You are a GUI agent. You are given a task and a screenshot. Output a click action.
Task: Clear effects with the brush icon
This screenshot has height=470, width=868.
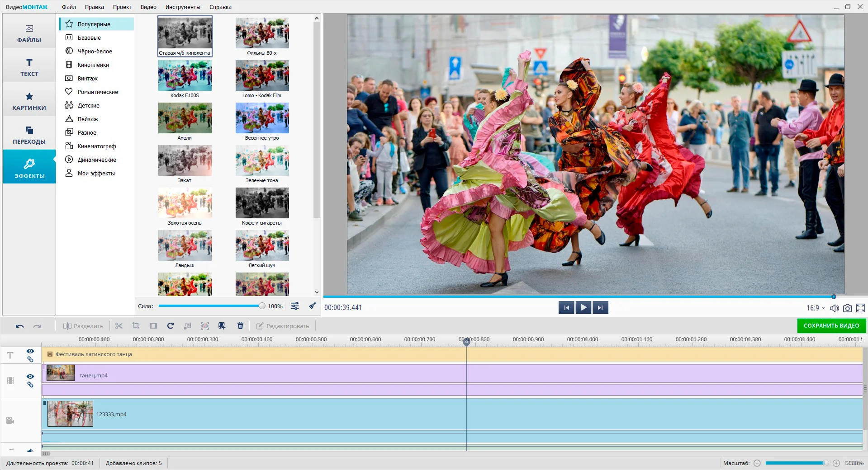click(x=313, y=306)
